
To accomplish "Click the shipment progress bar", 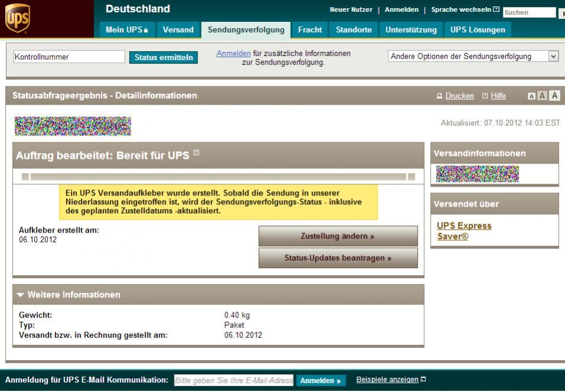I will click(218, 177).
